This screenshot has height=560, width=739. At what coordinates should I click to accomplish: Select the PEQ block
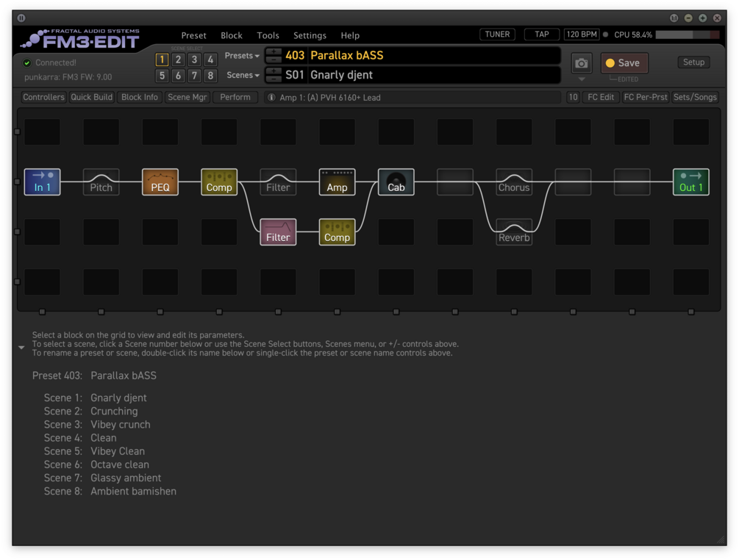coord(160,182)
